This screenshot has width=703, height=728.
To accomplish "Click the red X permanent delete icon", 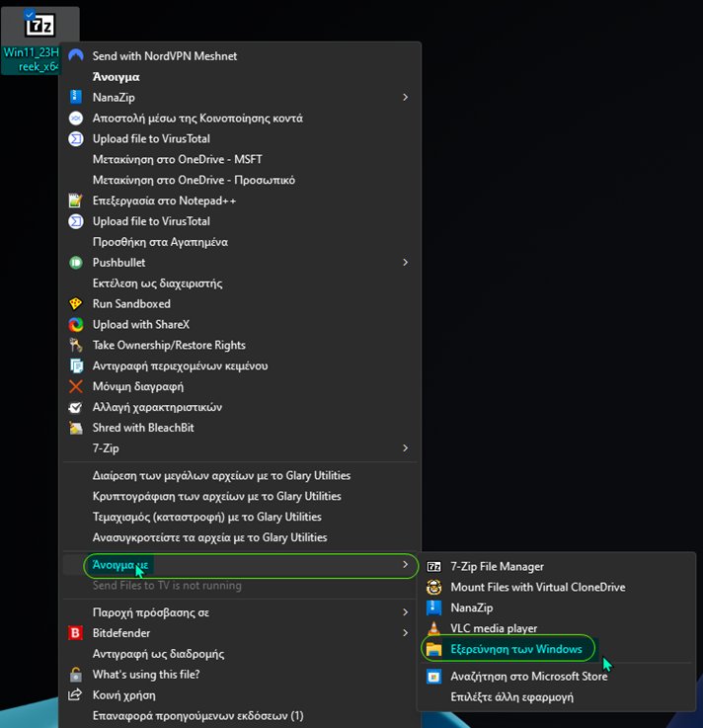I will tap(76, 386).
